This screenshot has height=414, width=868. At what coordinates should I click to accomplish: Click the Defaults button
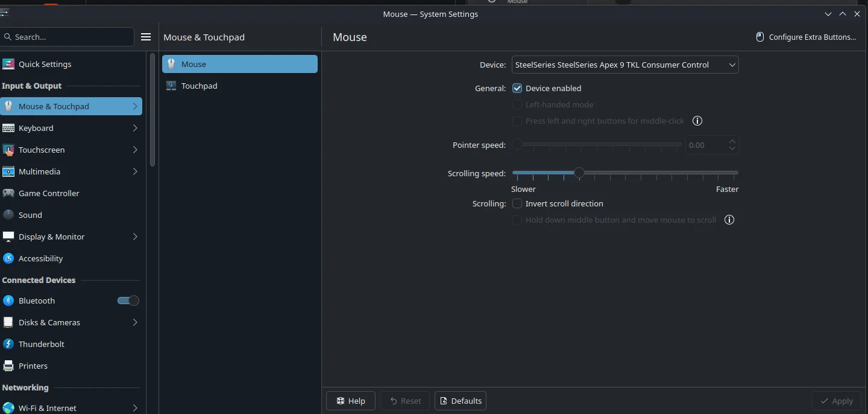coord(461,401)
